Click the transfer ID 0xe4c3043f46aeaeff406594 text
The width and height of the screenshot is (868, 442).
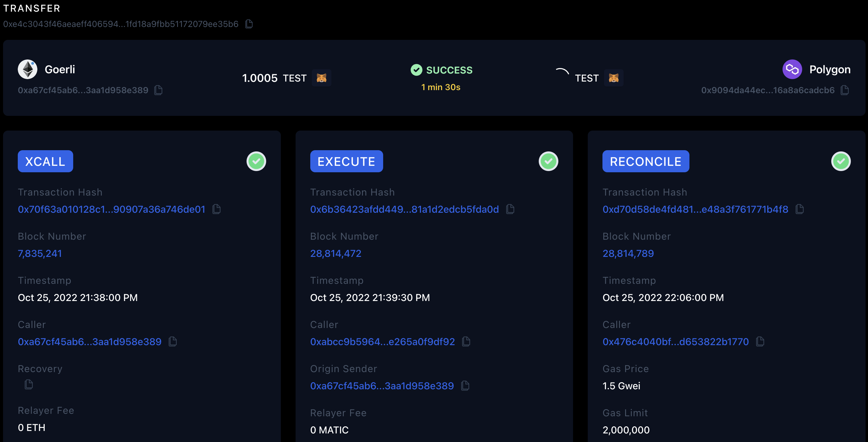coord(121,24)
